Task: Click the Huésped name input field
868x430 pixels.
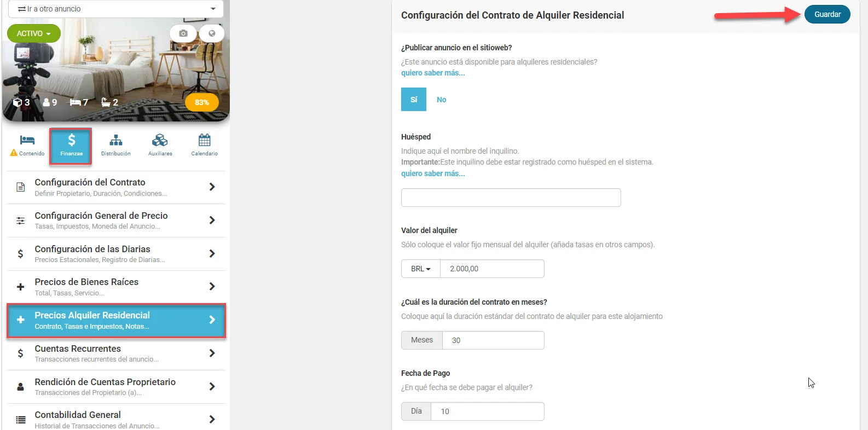Action: (x=511, y=197)
